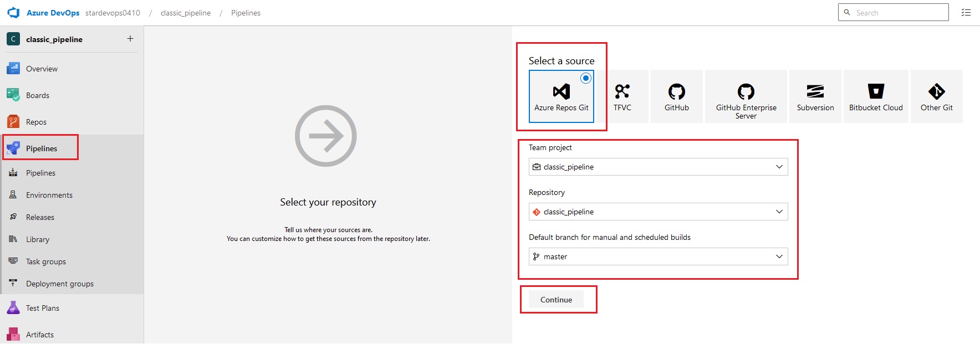Click the Pipelines rocket icon in sidebar

pyautogui.click(x=13, y=148)
